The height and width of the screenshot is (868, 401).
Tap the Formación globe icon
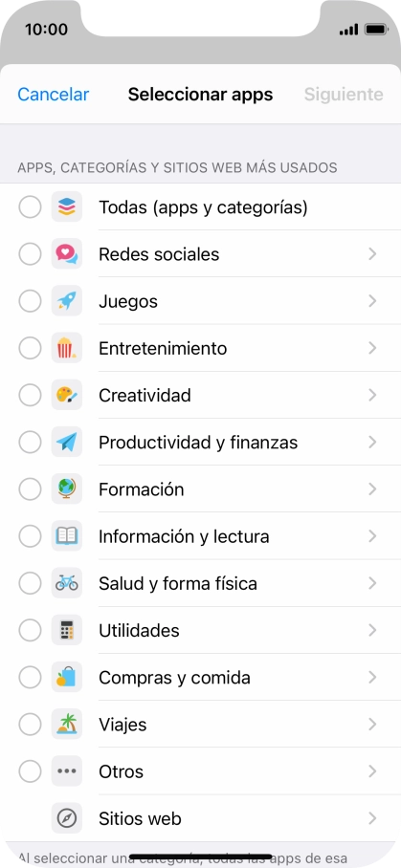[x=67, y=489]
